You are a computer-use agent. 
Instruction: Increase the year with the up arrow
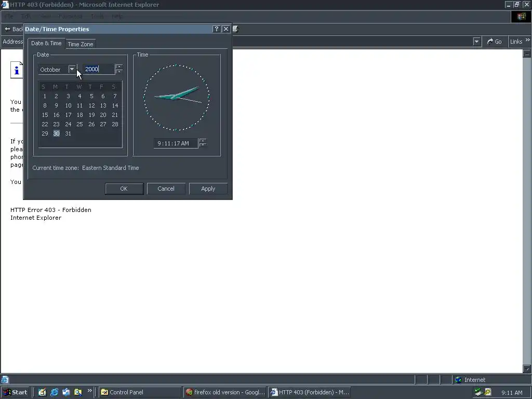119,67
